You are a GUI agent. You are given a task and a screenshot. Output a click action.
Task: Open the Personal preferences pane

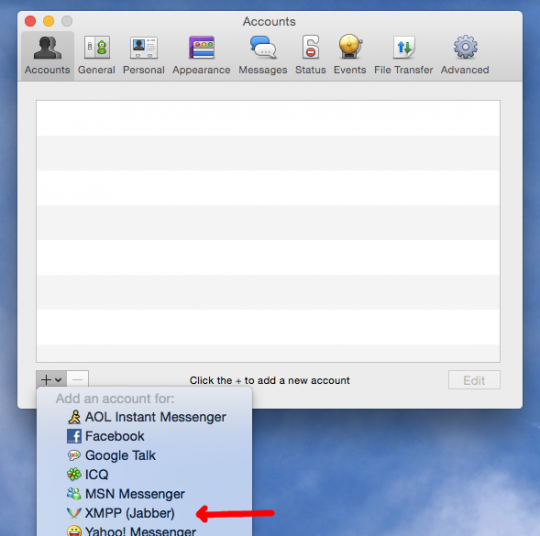tap(144, 55)
